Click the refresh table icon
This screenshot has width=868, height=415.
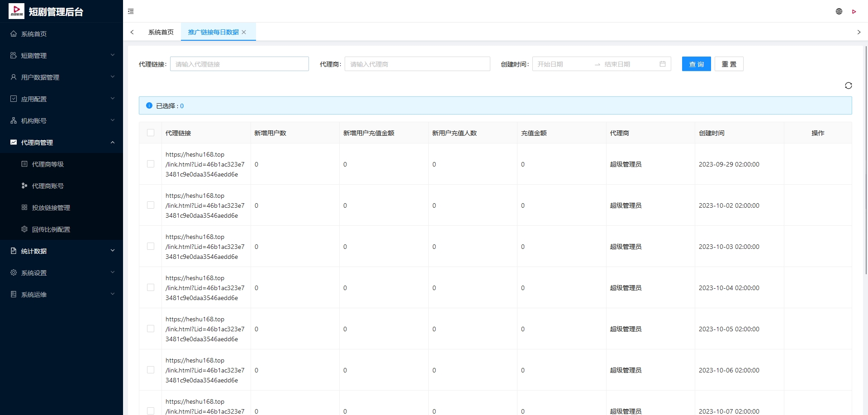click(x=849, y=86)
